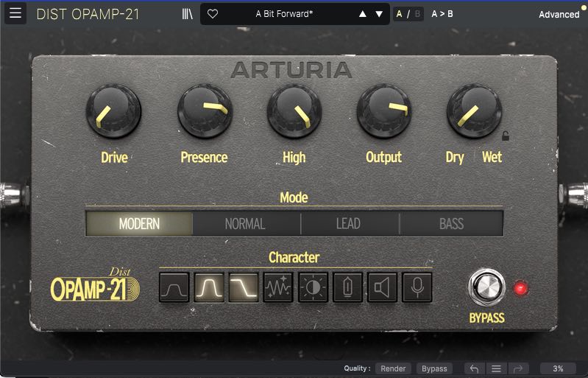Select the A state slot
The image size is (588, 378).
(x=399, y=14)
